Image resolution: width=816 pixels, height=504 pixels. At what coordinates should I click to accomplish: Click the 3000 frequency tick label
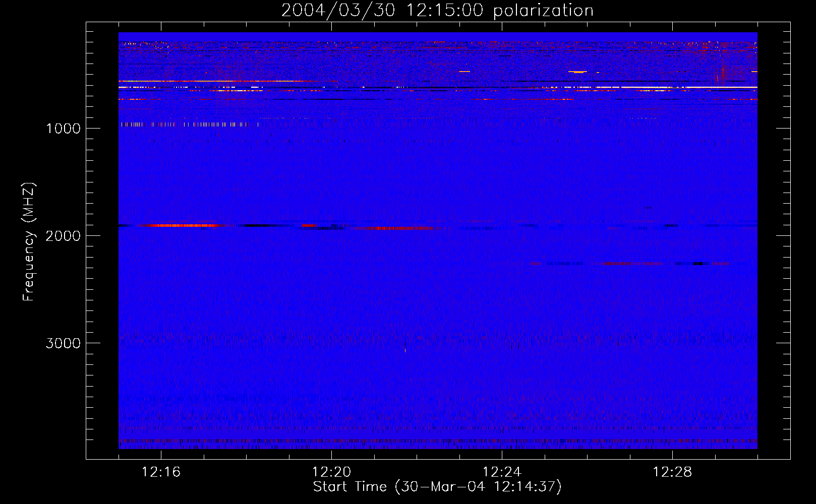point(64,343)
